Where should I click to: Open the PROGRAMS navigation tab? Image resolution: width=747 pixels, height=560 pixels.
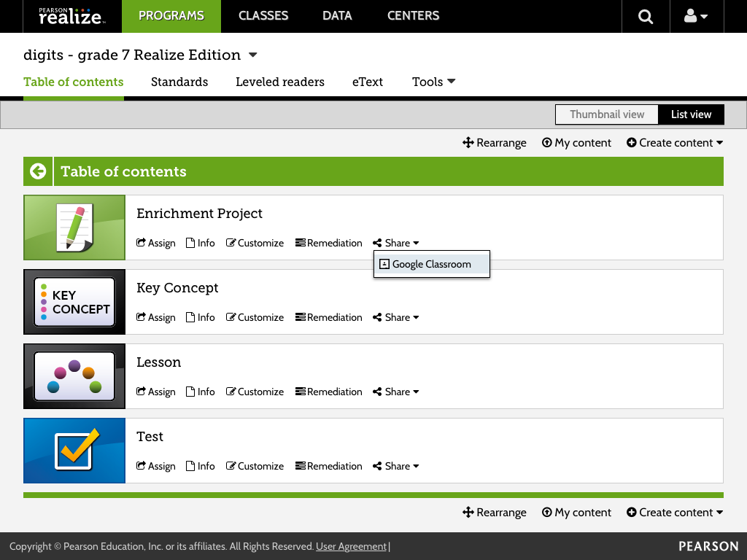click(171, 16)
